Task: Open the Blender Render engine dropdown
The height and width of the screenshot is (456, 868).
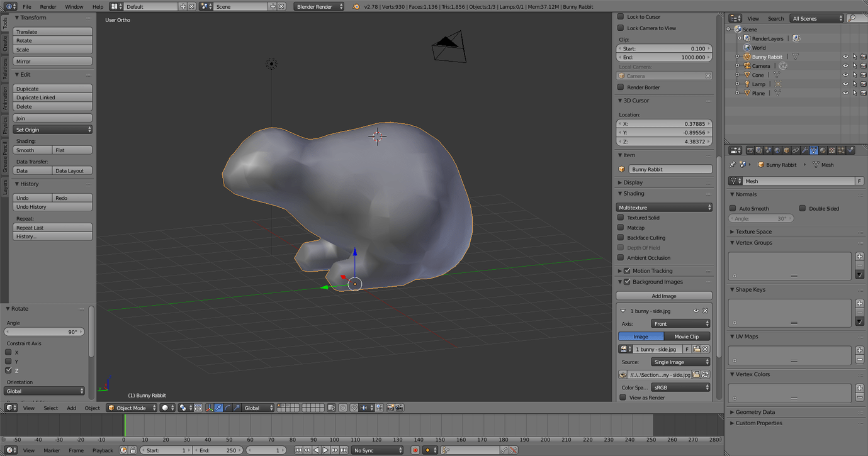Action: 319,6
